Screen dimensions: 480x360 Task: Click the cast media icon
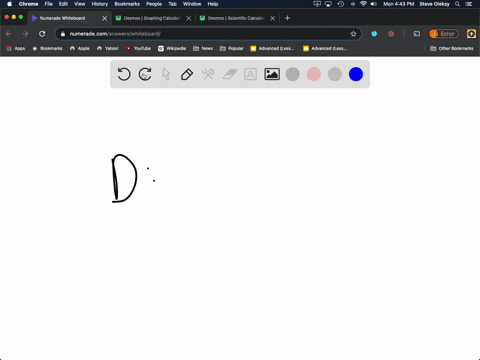417,34
